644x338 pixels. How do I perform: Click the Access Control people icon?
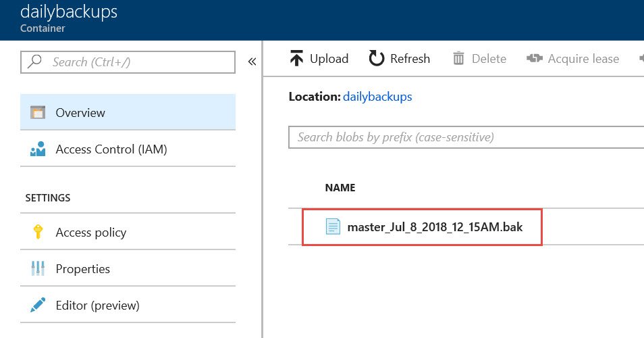(x=38, y=149)
